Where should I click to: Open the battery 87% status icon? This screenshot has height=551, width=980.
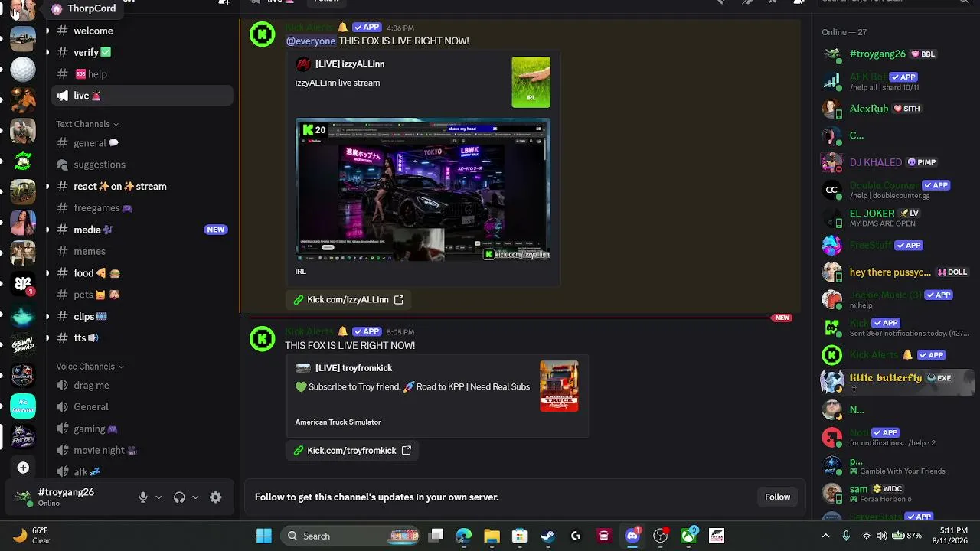(907, 536)
